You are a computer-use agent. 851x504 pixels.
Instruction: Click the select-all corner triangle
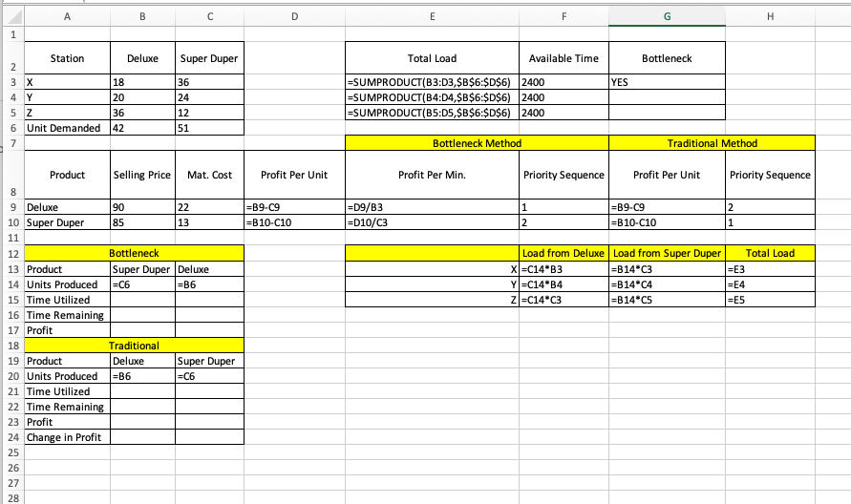[13, 17]
